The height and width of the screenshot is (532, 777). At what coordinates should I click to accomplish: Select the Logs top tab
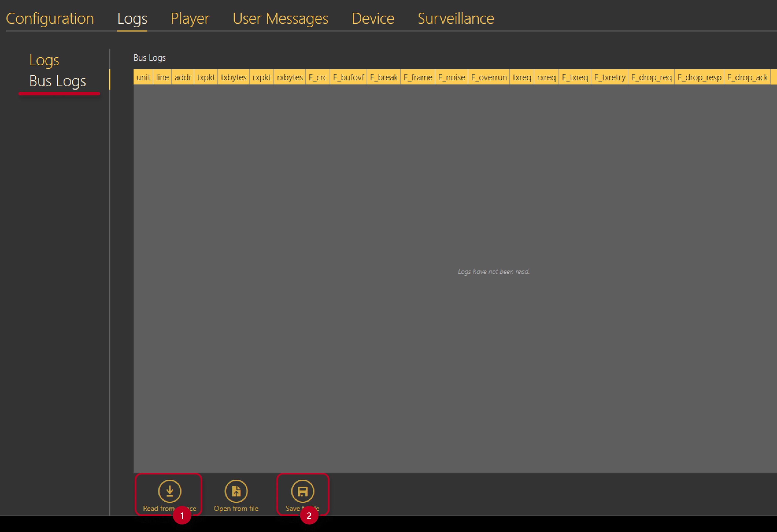pyautogui.click(x=132, y=18)
